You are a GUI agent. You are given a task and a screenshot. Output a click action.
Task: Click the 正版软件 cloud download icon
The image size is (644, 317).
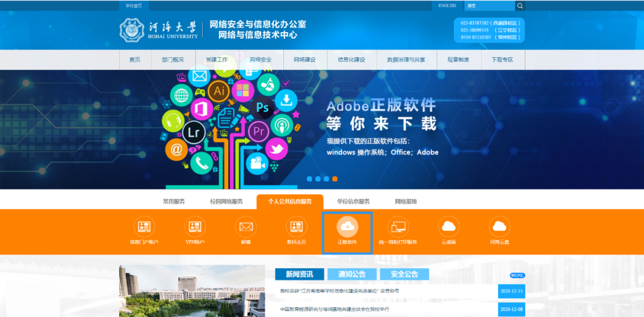pos(348,226)
